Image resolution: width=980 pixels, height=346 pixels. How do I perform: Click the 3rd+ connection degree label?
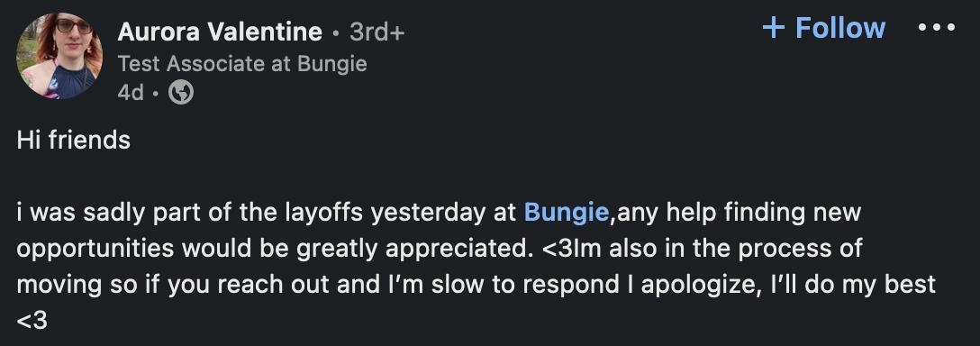(377, 32)
